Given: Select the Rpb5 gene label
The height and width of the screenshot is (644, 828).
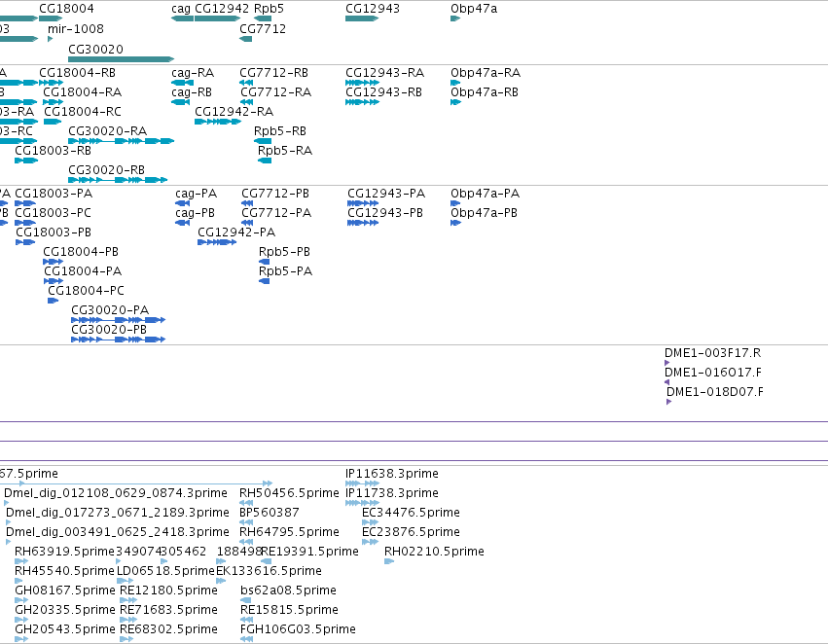Looking at the screenshot, I should pos(269,9).
